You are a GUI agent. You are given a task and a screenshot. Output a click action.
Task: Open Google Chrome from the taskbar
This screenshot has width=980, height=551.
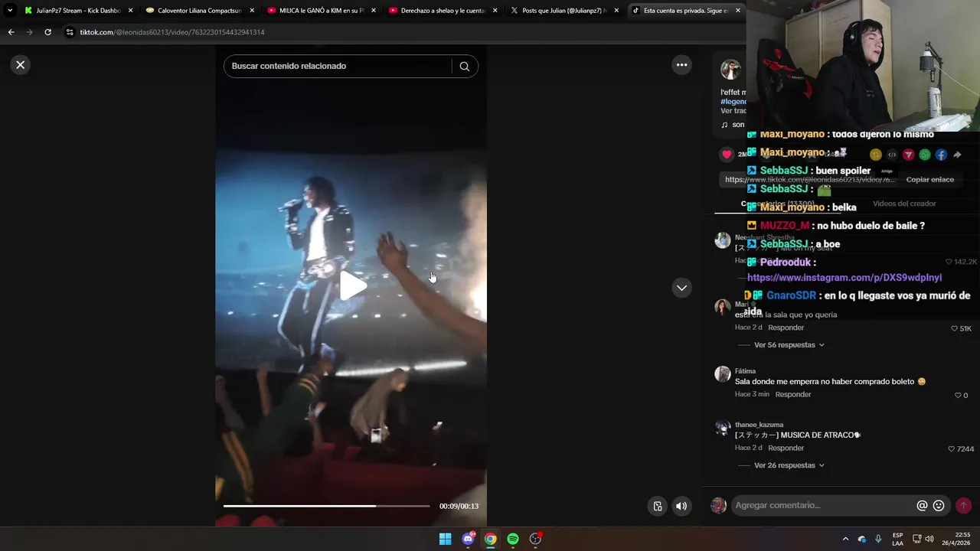(x=490, y=539)
